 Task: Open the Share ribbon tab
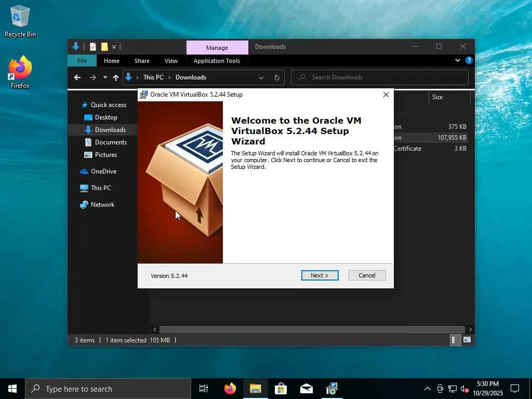click(x=142, y=61)
